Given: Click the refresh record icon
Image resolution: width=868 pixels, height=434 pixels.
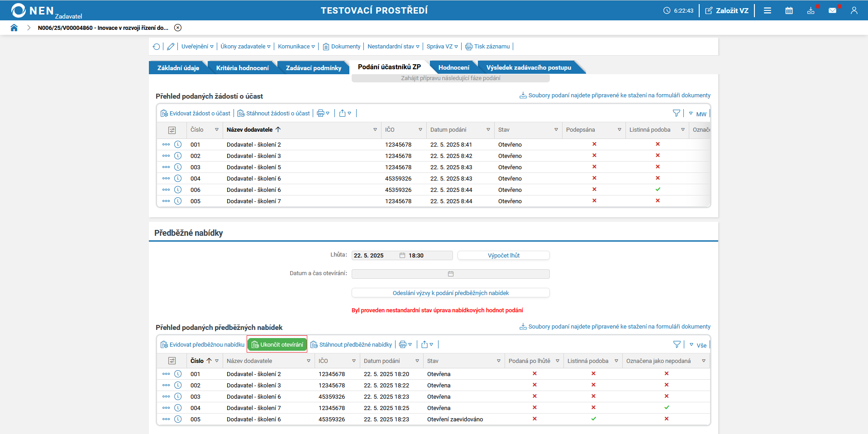Looking at the screenshot, I should tap(157, 47).
